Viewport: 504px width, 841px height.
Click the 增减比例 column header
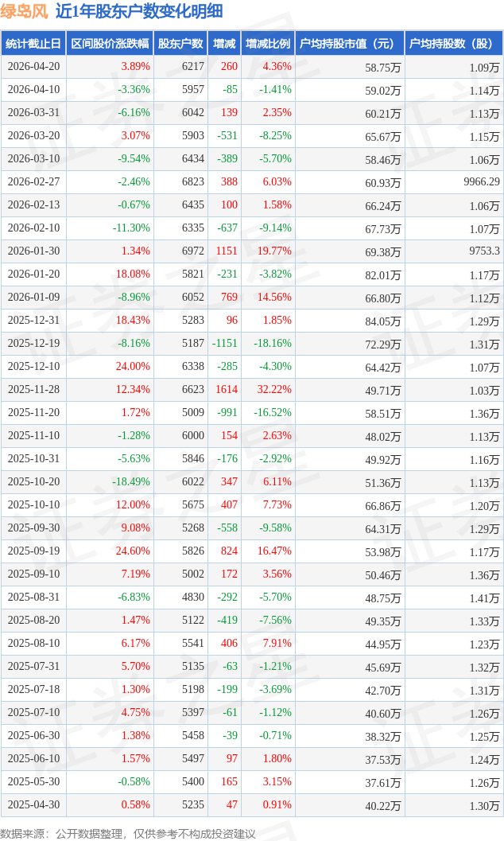click(268, 44)
